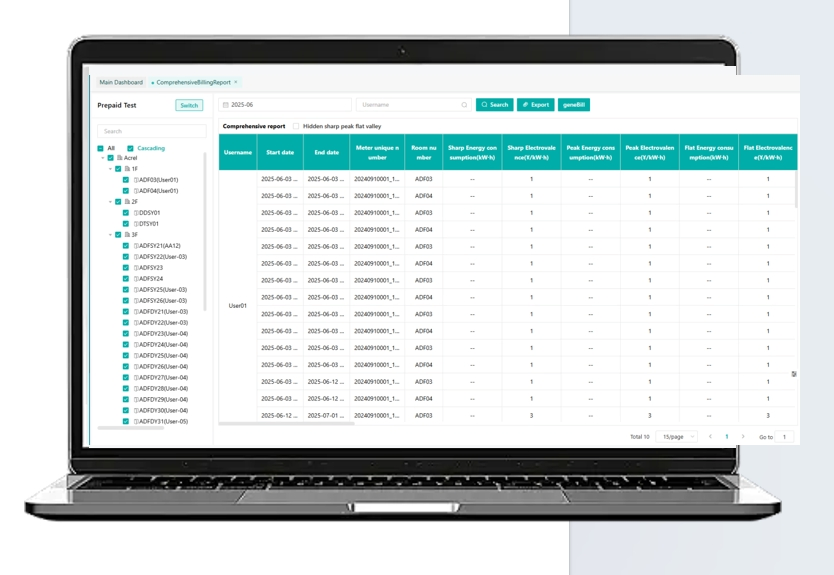Uncheck the ADF03(User01) checkbox

(126, 180)
